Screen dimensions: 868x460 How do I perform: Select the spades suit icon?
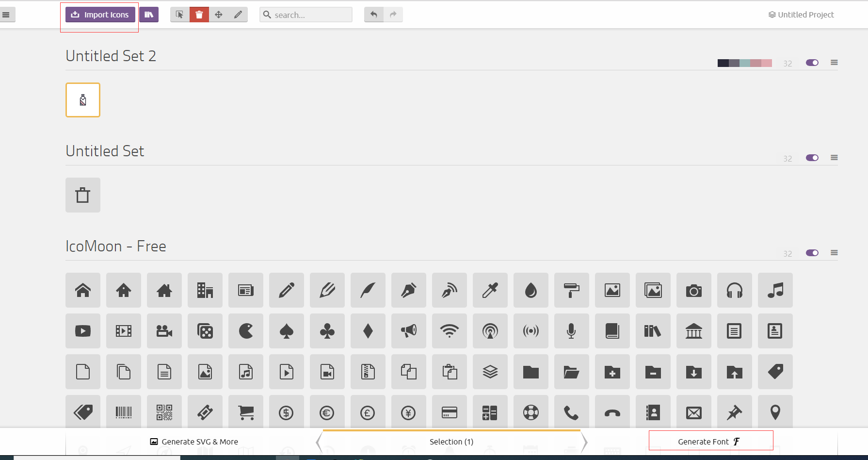[x=287, y=331]
